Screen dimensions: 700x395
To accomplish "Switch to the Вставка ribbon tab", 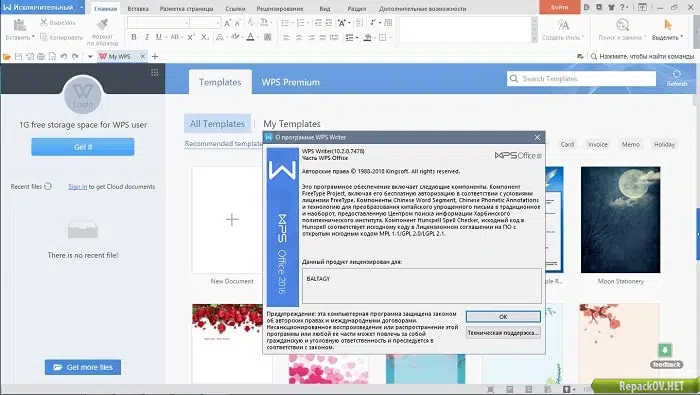I will click(138, 8).
